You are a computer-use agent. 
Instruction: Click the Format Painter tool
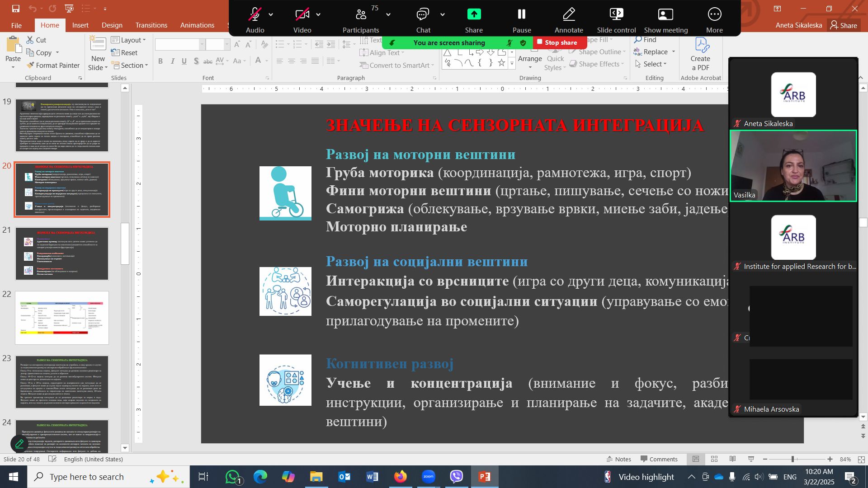(x=53, y=66)
